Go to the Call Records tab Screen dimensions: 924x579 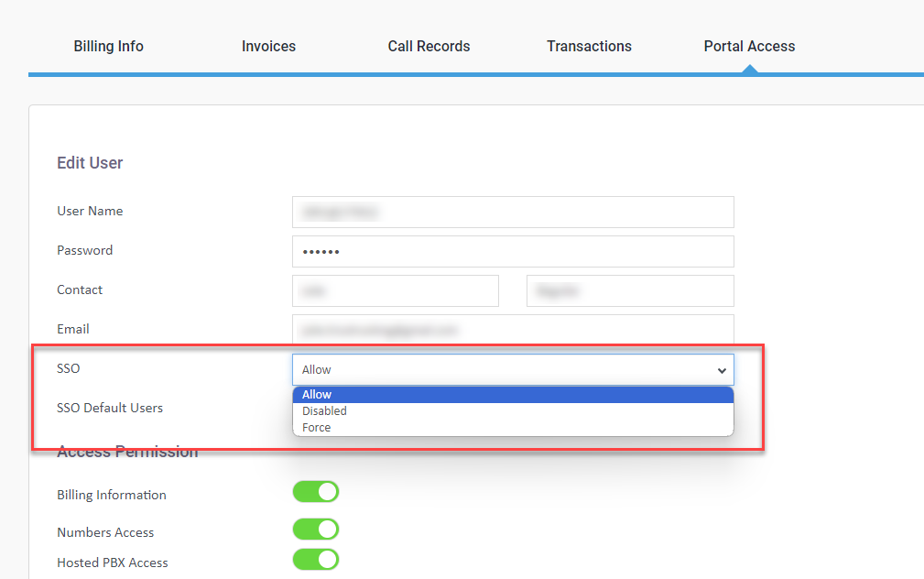[429, 46]
